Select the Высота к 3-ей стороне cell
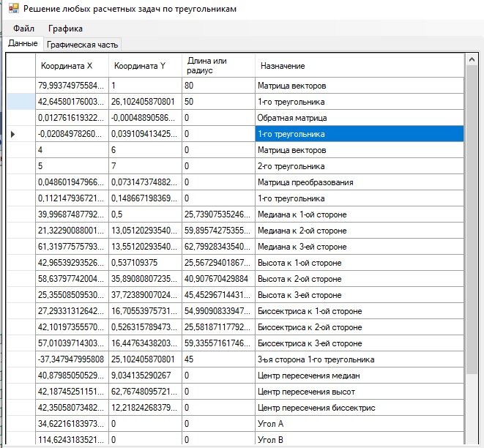The height and width of the screenshot is (448, 484). tap(360, 295)
